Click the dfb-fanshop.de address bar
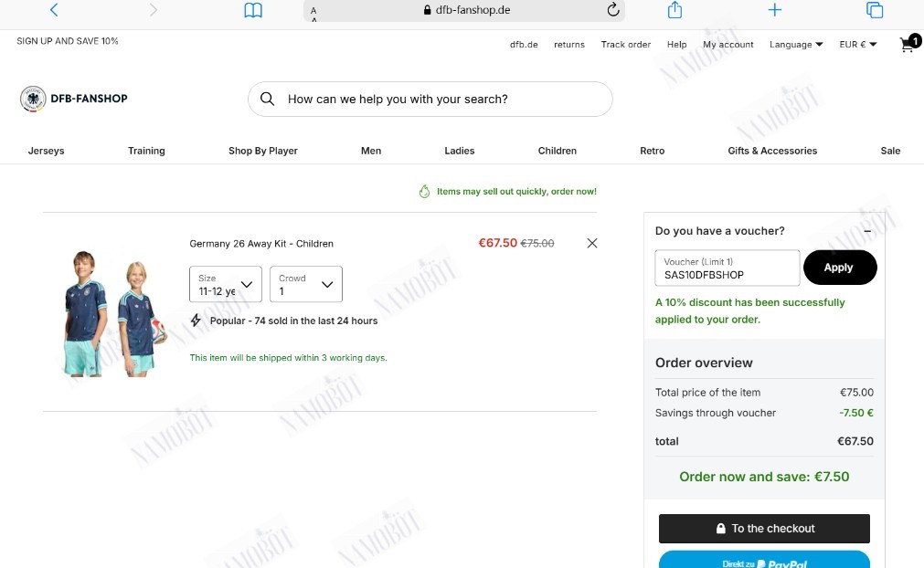The height and width of the screenshot is (568, 924). coord(464,10)
